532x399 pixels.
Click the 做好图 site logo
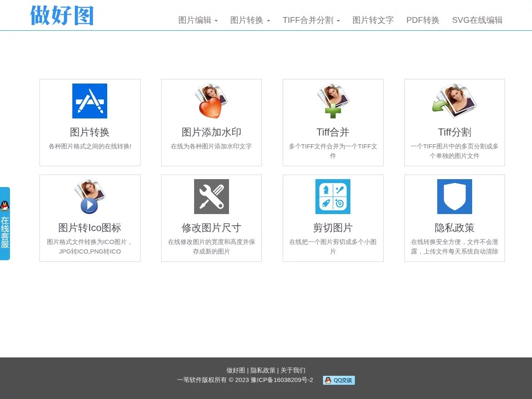[61, 16]
